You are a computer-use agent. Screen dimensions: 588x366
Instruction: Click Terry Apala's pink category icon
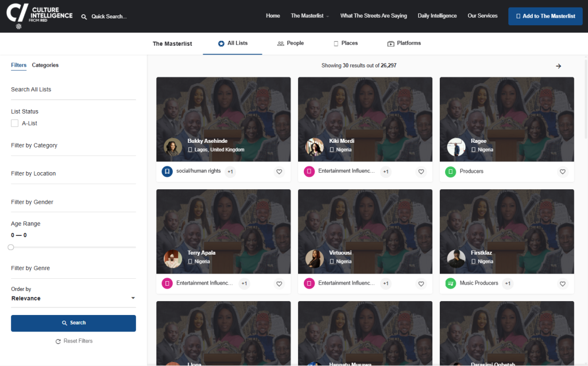[167, 283]
